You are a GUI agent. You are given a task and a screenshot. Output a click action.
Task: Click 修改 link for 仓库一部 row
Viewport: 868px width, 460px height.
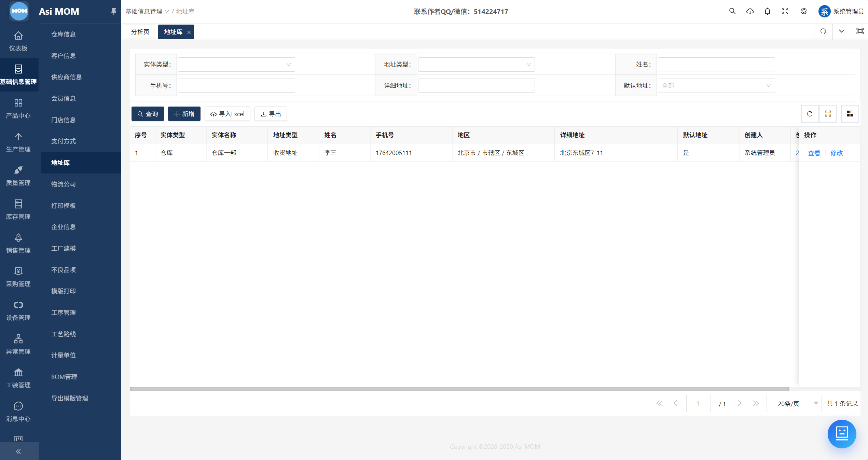click(837, 153)
